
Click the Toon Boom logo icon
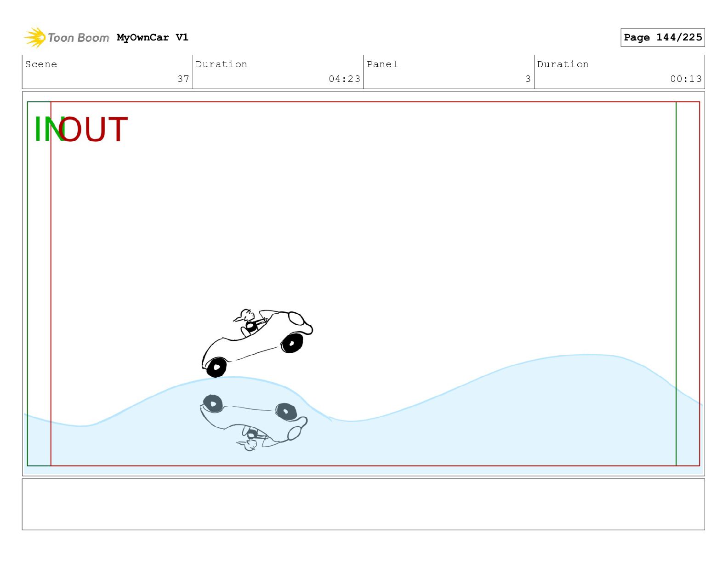(x=35, y=37)
